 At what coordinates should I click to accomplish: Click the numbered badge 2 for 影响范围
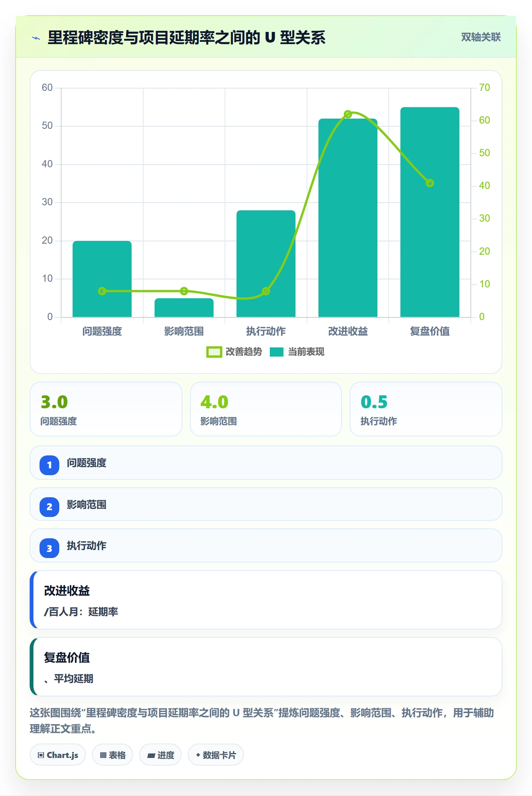tap(49, 507)
